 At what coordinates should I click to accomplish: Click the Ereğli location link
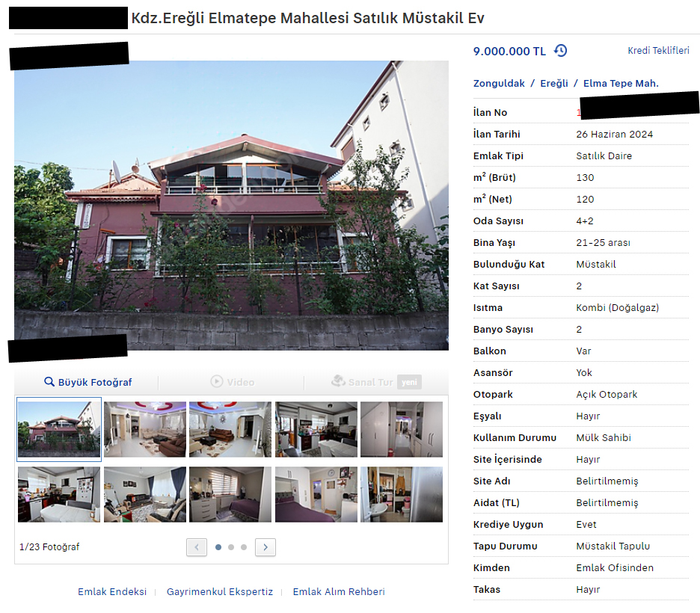pos(554,84)
